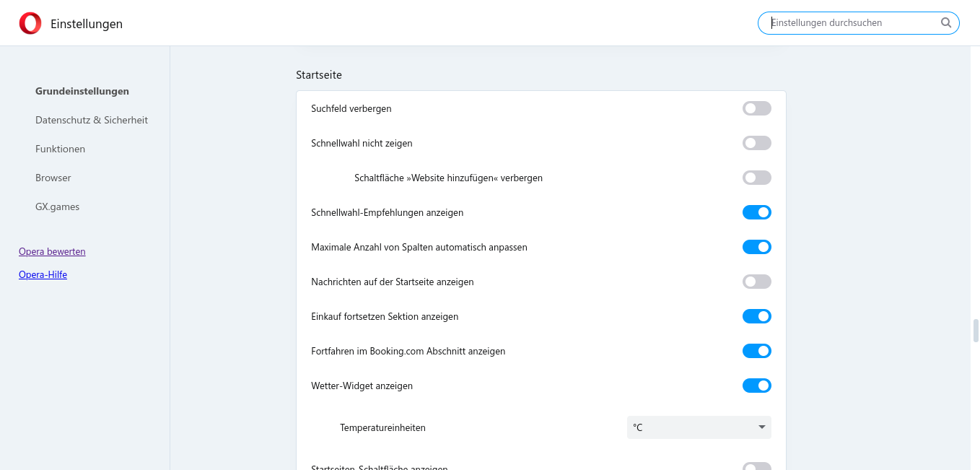Click the Opera bewerten link
This screenshot has width=980, height=470.
[x=52, y=251]
